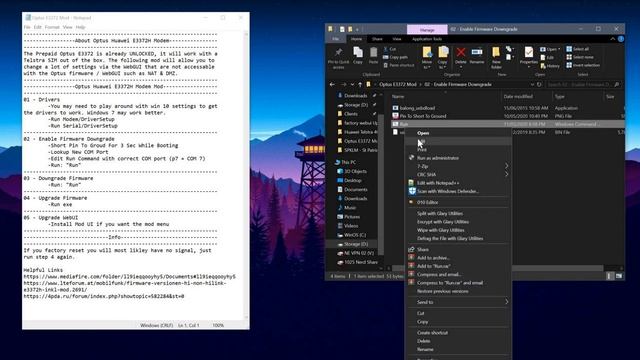
Task: Choose Scan with Windows Defender
Action: (x=448, y=191)
